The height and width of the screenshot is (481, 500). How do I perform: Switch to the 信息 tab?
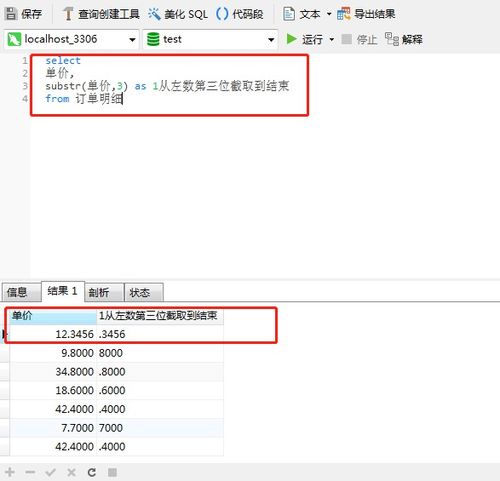[21, 292]
